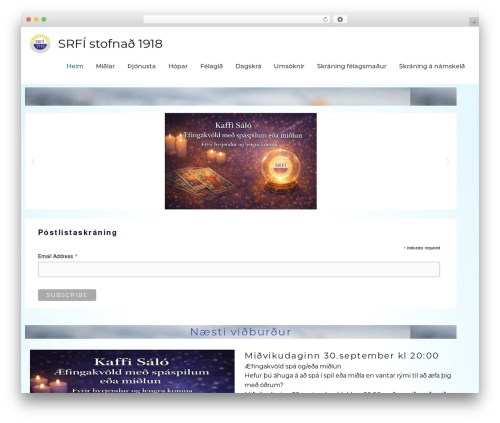Open the Félagið menu item
Viewport: 500px width, 423px height.
211,66
